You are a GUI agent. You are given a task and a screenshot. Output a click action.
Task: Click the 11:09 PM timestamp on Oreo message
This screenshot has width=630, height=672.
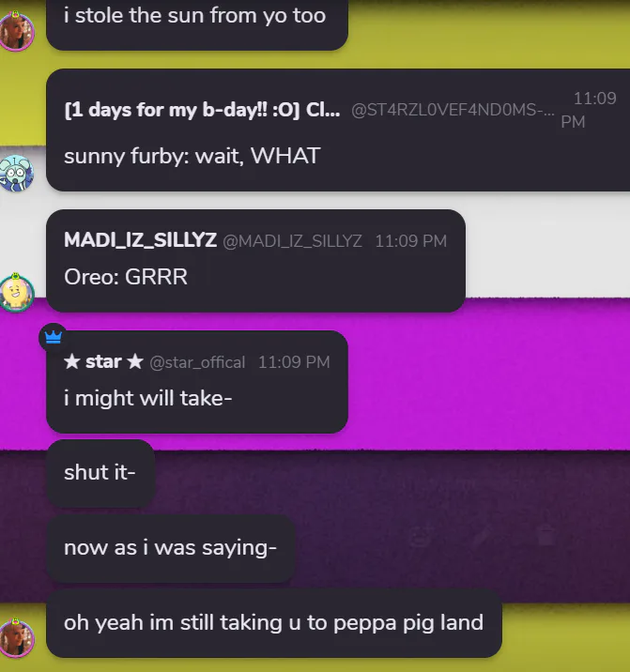411,241
